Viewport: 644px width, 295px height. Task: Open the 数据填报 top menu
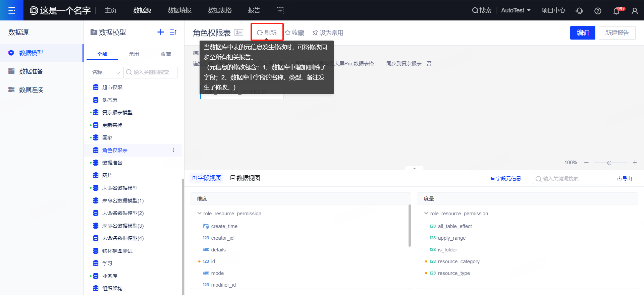[x=179, y=10]
